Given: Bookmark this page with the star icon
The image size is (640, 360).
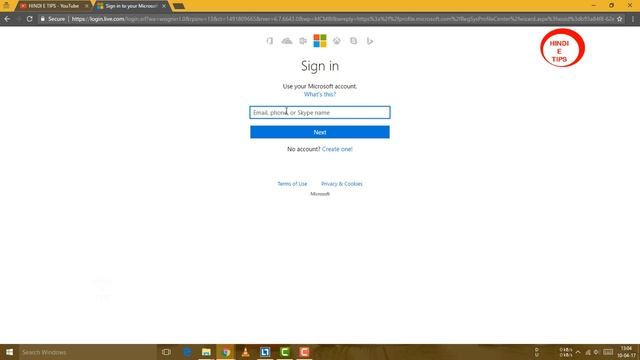Looking at the screenshot, I should [620, 19].
